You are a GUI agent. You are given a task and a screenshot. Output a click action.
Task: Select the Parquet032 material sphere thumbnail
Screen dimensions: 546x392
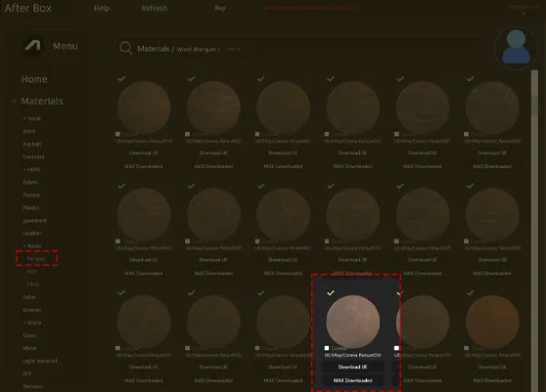(x=213, y=322)
